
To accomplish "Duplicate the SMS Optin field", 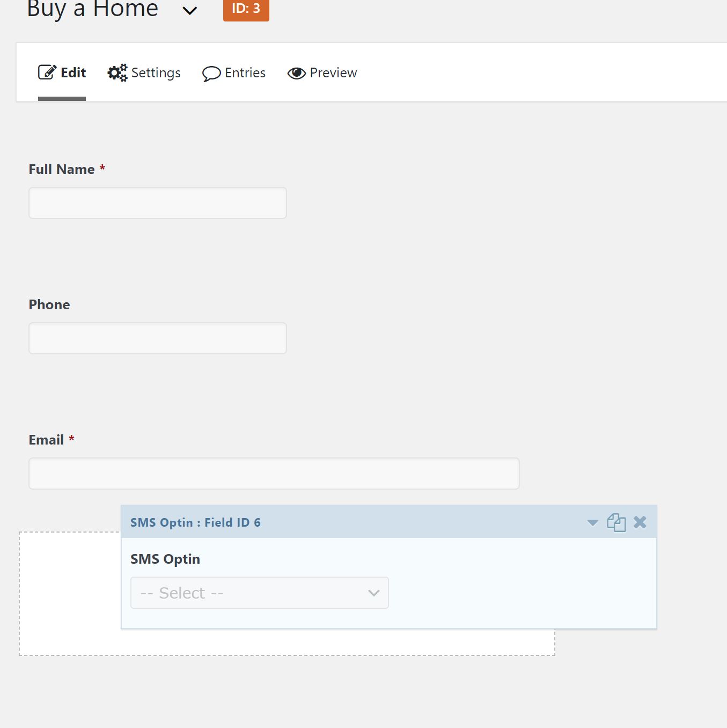I will 616,522.
